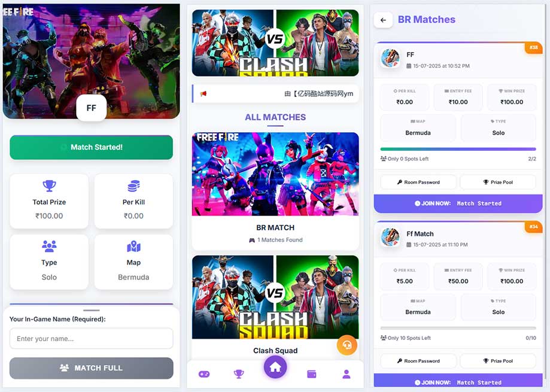The height and width of the screenshot is (392, 550).
Task: Show Room Password for the FF match
Action: (418, 183)
